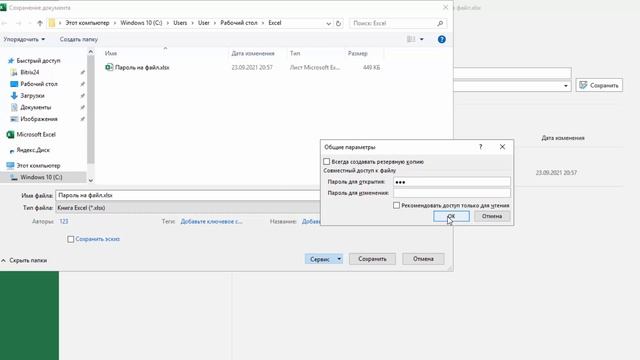Cancel the General Options dialog with Отмена
Image resolution: width=640 pixels, height=360 pixels.
pos(492,216)
